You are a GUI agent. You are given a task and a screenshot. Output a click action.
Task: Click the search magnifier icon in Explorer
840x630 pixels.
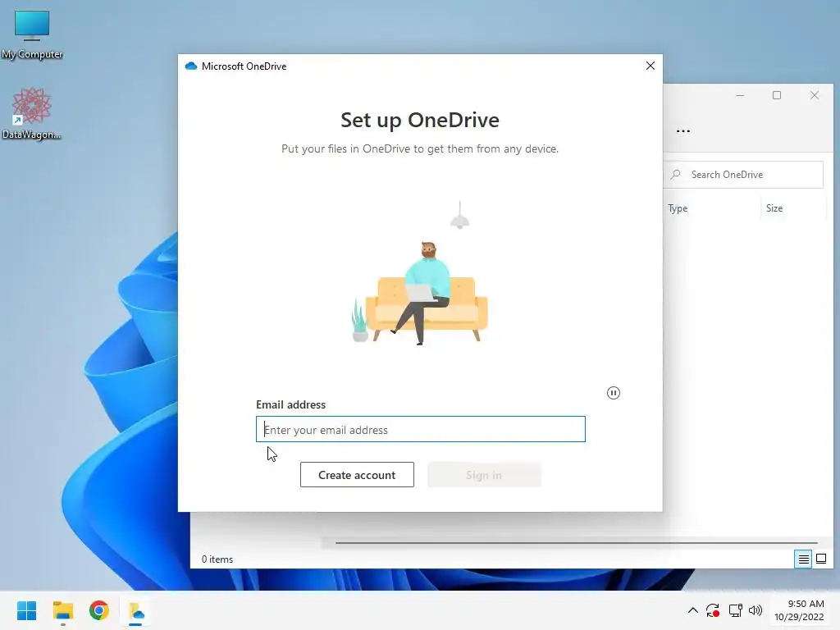(x=676, y=175)
